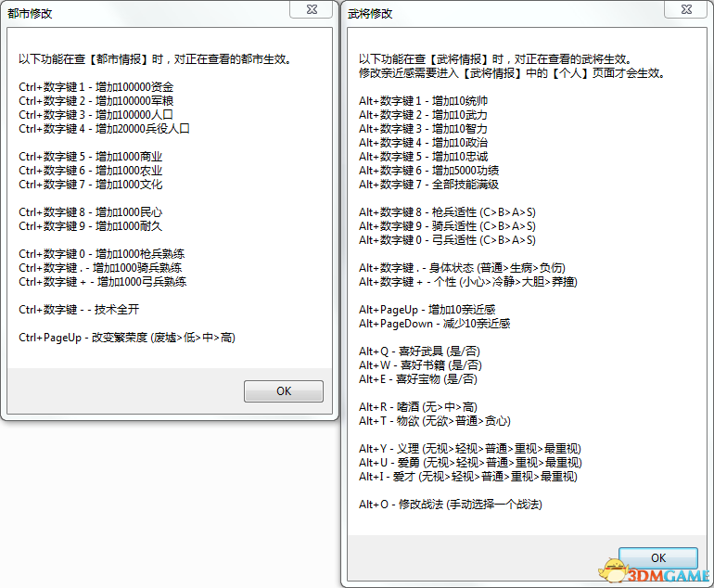The width and height of the screenshot is (714, 588).
Task: Click the line 'Ctrl+数字键 . - 增加1000骑兵熟练'
Action: pyautogui.click(x=101, y=268)
